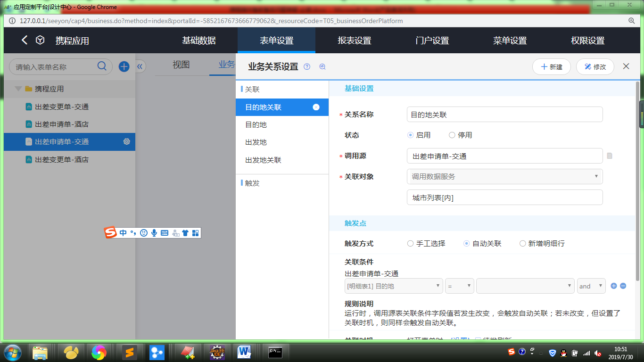644x362 pixels.
Task: Choose 手工选择 trigger method
Action: [411, 244]
